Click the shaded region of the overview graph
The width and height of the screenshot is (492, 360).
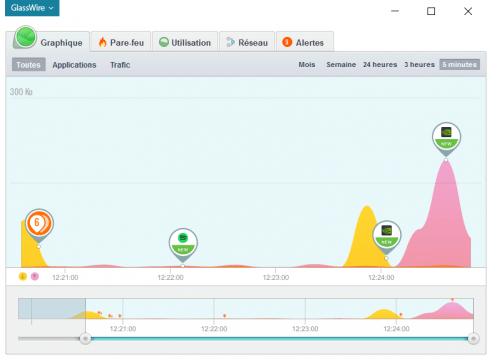pyautogui.click(x=52, y=308)
